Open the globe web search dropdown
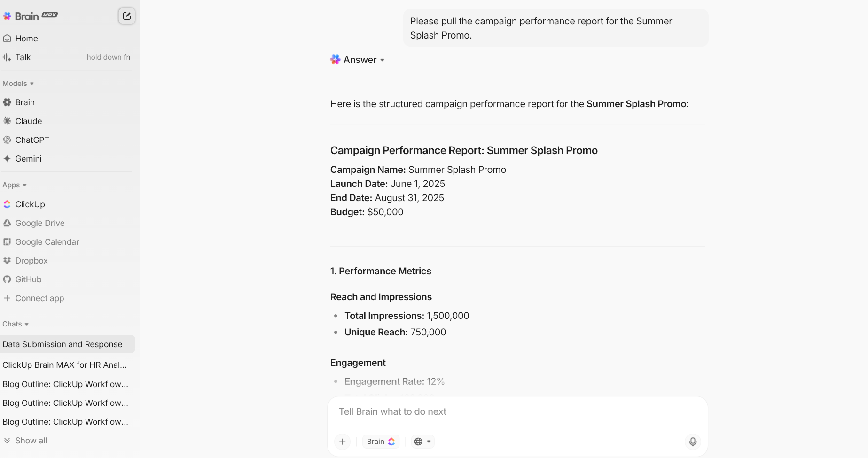 422,442
